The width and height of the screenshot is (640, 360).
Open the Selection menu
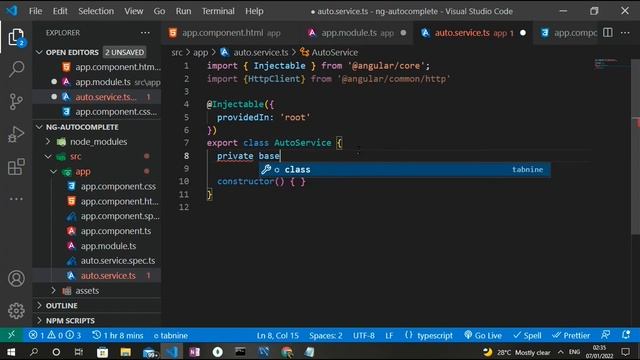point(96,11)
